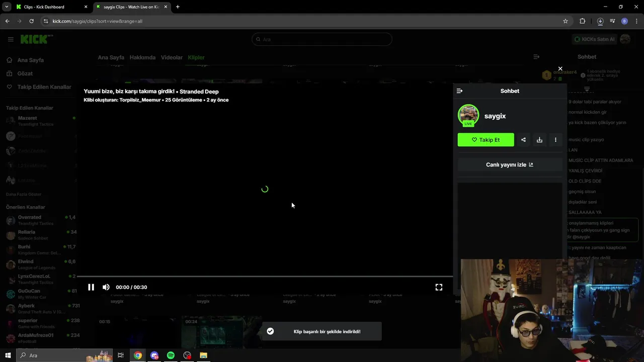The height and width of the screenshot is (362, 644).
Task: Click the saygix channel name in the panel
Action: coord(495,116)
